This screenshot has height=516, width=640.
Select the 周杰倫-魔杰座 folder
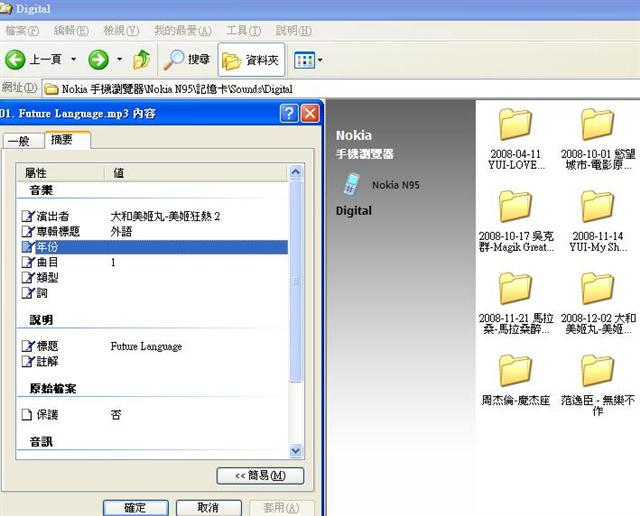click(x=516, y=380)
